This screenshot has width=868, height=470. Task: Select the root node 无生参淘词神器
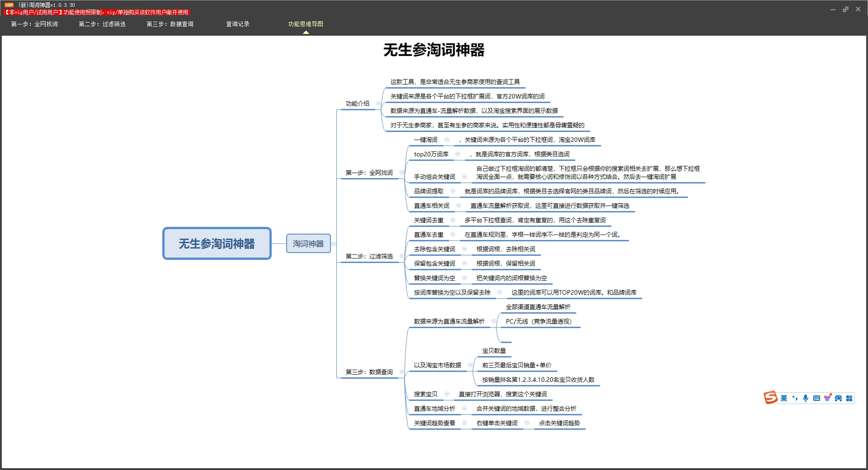click(217, 244)
